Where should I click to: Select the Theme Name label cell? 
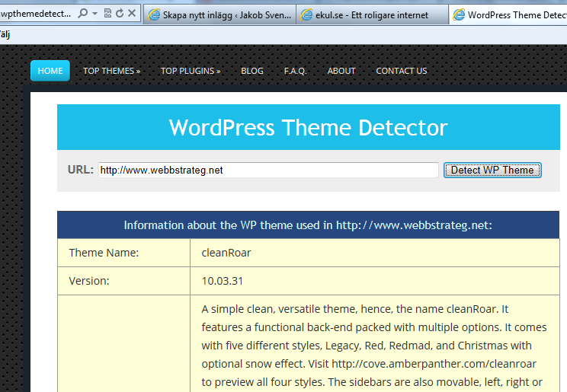coord(123,253)
